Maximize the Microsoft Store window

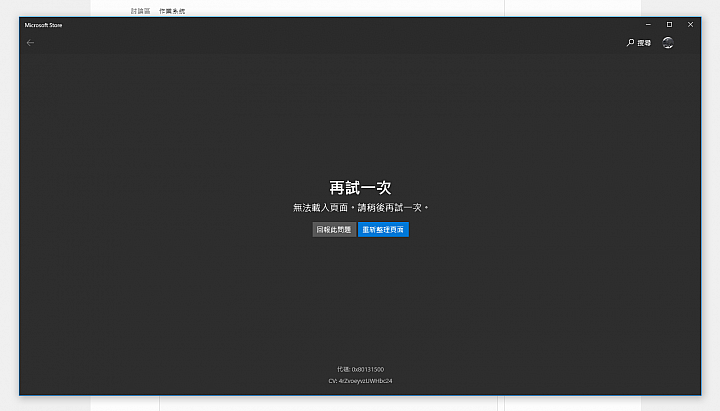click(x=669, y=25)
